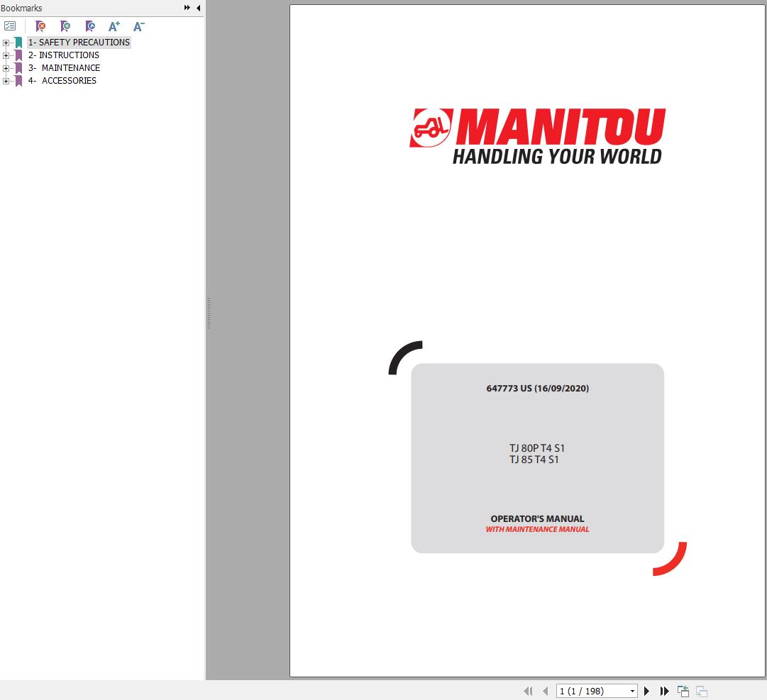This screenshot has width=767, height=700.
Task: Select the 3- MAINTENANCE bookmark
Action: tap(64, 68)
